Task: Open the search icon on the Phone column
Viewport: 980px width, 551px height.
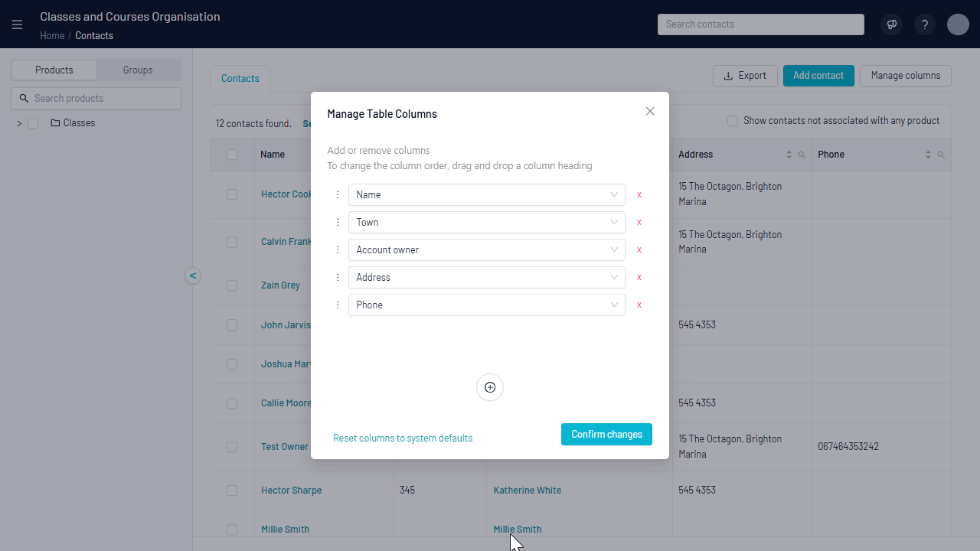Action: coord(940,154)
